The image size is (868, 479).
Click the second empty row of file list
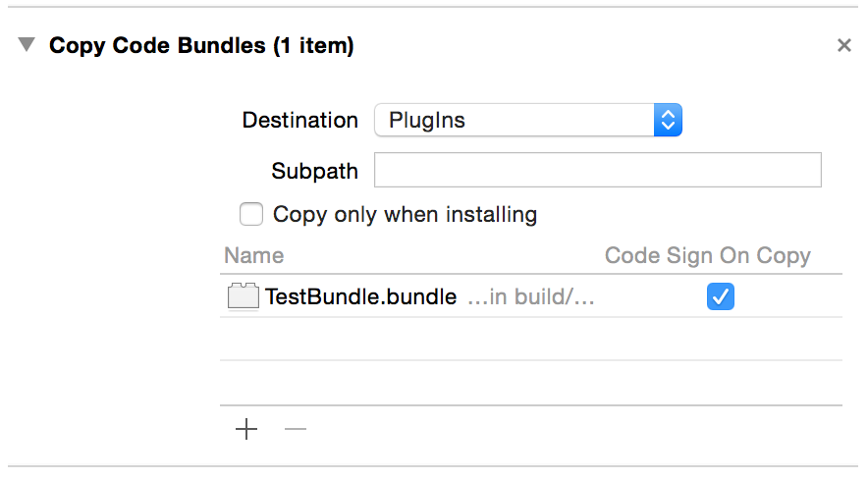(x=531, y=383)
